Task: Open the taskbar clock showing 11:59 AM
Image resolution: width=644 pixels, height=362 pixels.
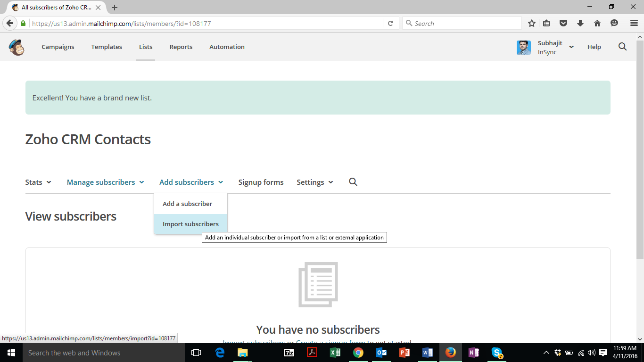Action: tap(625, 353)
